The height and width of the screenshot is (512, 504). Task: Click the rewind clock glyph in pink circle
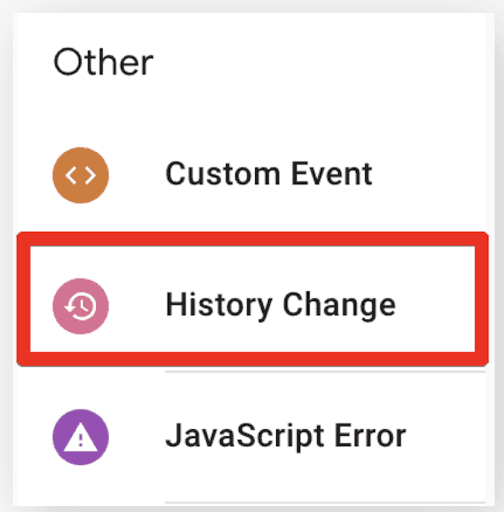pyautogui.click(x=81, y=306)
